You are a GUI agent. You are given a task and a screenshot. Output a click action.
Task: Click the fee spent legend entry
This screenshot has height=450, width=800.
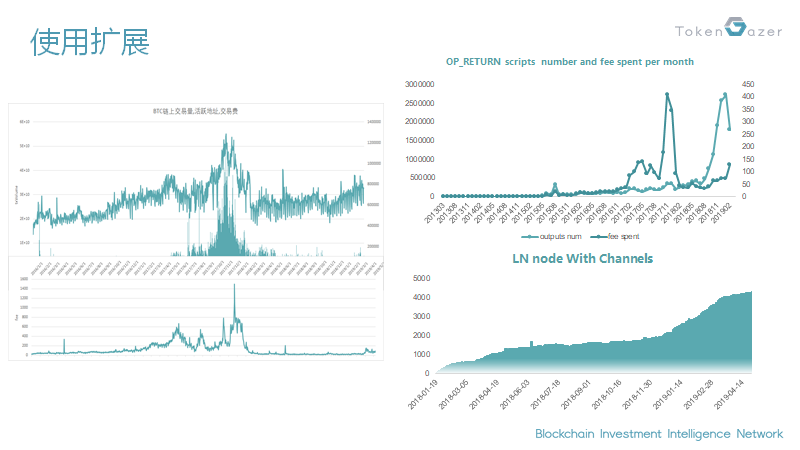point(615,236)
